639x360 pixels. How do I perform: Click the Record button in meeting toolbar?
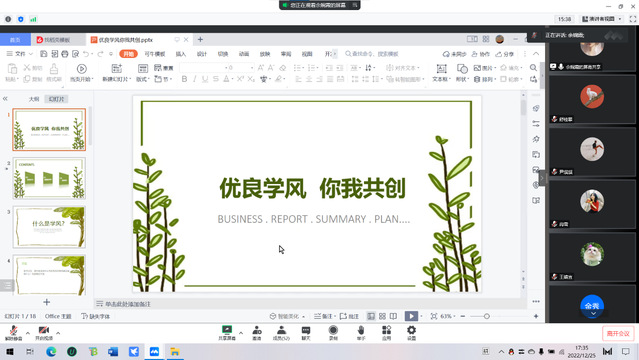[x=333, y=333]
